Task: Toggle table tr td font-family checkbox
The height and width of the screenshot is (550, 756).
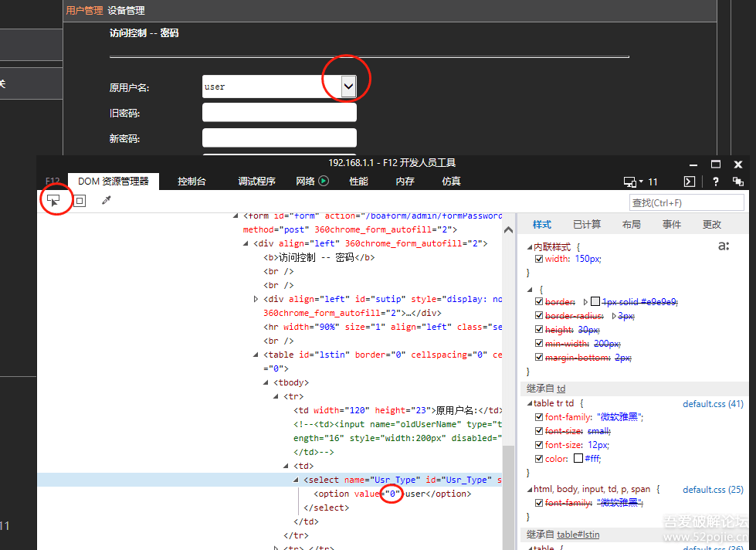Action: (539, 417)
